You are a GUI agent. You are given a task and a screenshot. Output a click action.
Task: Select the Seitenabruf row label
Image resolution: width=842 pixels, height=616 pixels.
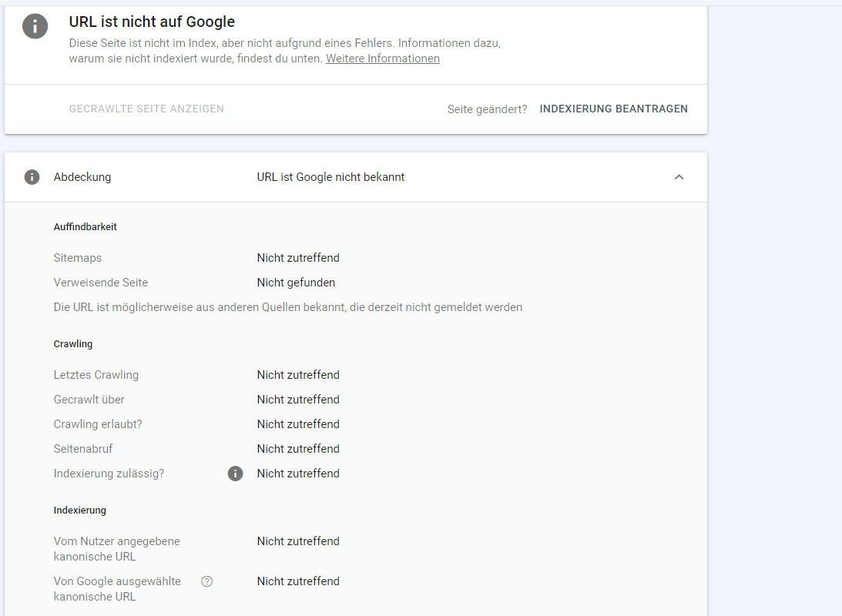(x=83, y=449)
